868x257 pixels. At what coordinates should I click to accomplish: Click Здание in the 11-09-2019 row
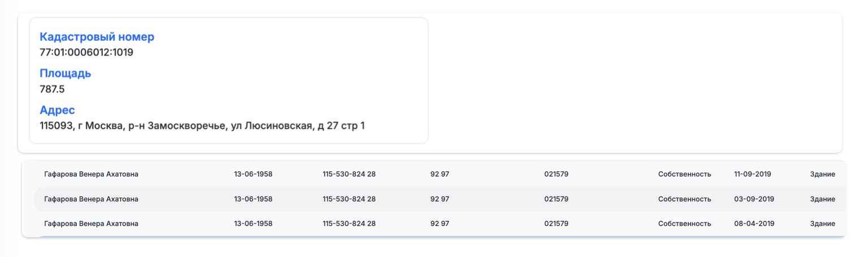click(822, 174)
